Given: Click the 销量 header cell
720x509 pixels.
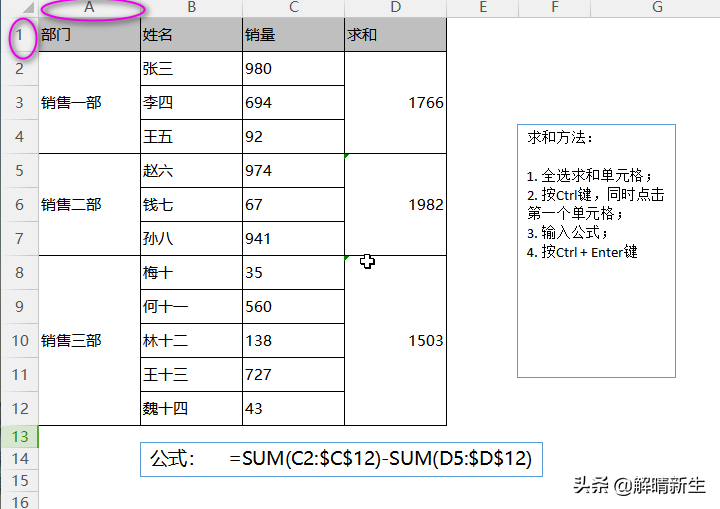Looking at the screenshot, I should [x=293, y=34].
